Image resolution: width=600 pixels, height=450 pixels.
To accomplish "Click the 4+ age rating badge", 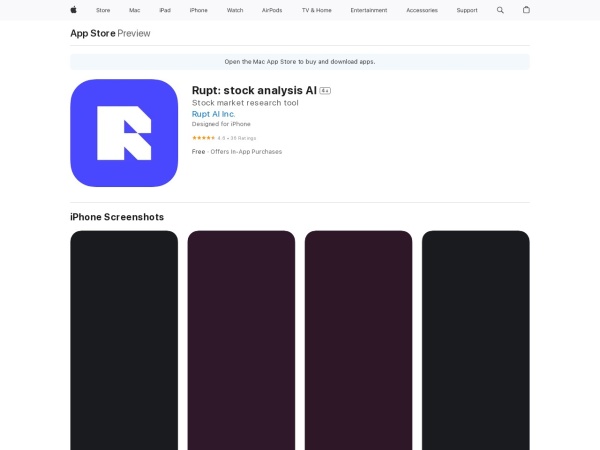I will 325,91.
